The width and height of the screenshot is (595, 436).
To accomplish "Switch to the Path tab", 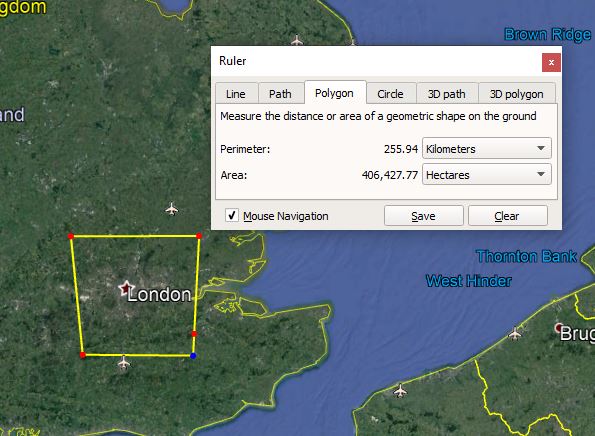I will click(x=281, y=93).
